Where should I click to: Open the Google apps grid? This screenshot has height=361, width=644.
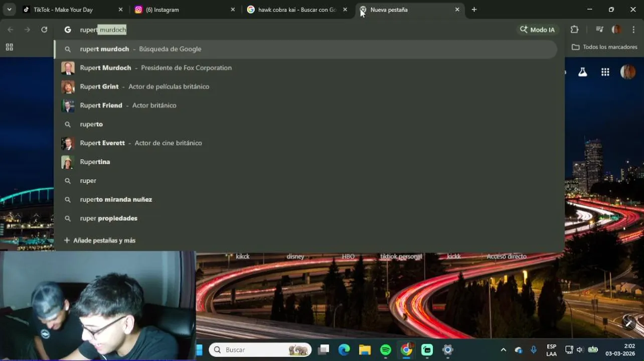(605, 72)
